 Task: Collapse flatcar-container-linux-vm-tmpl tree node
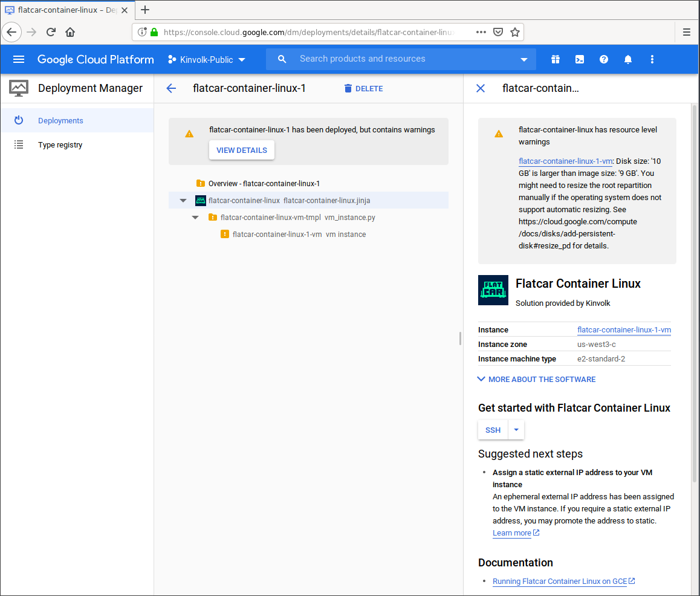[x=195, y=218]
